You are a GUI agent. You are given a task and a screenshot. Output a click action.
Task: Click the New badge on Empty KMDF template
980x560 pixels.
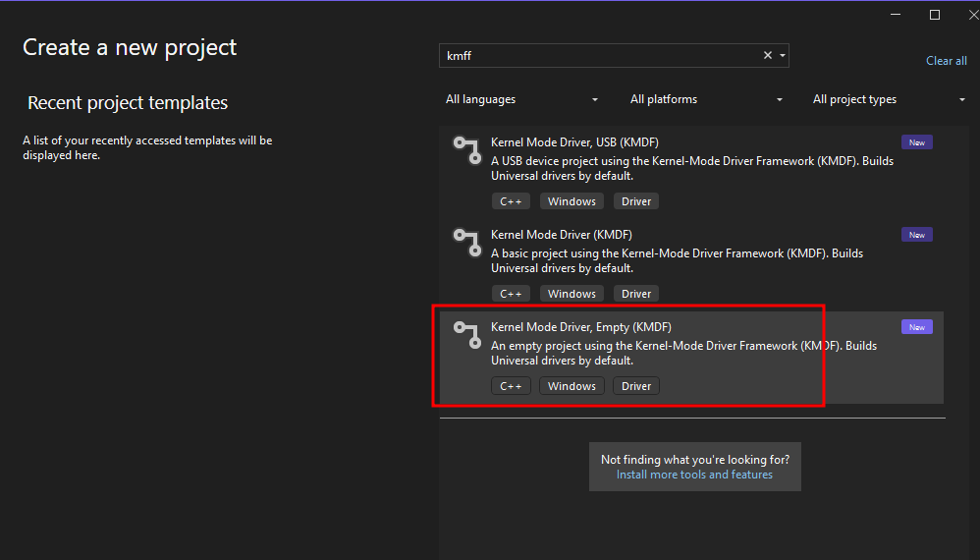pyautogui.click(x=916, y=327)
